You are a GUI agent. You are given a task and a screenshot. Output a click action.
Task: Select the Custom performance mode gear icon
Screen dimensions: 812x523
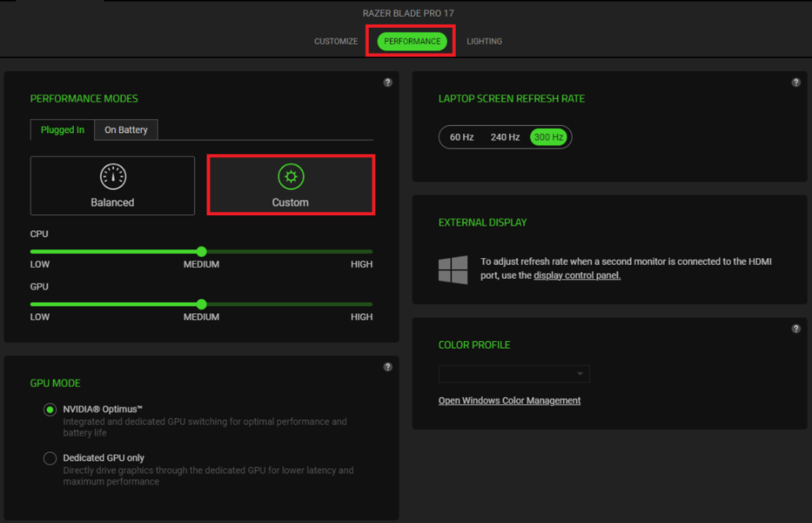(x=290, y=176)
